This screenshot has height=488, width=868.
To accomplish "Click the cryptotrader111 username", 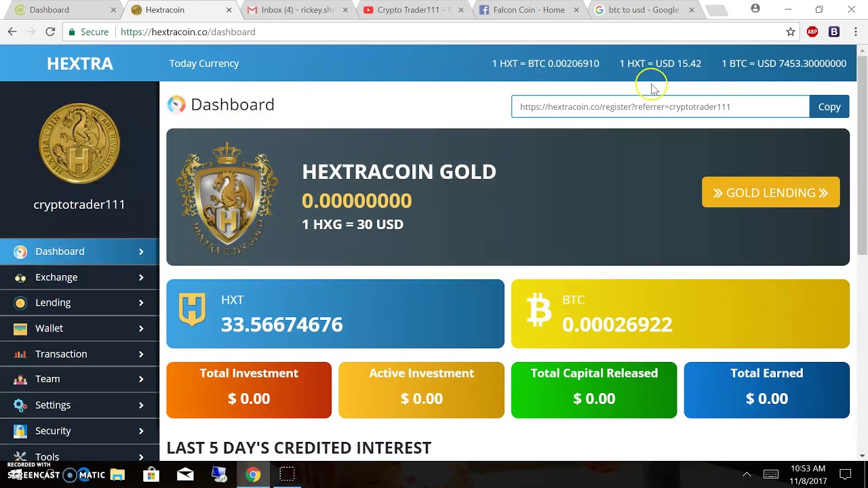I will (x=79, y=204).
